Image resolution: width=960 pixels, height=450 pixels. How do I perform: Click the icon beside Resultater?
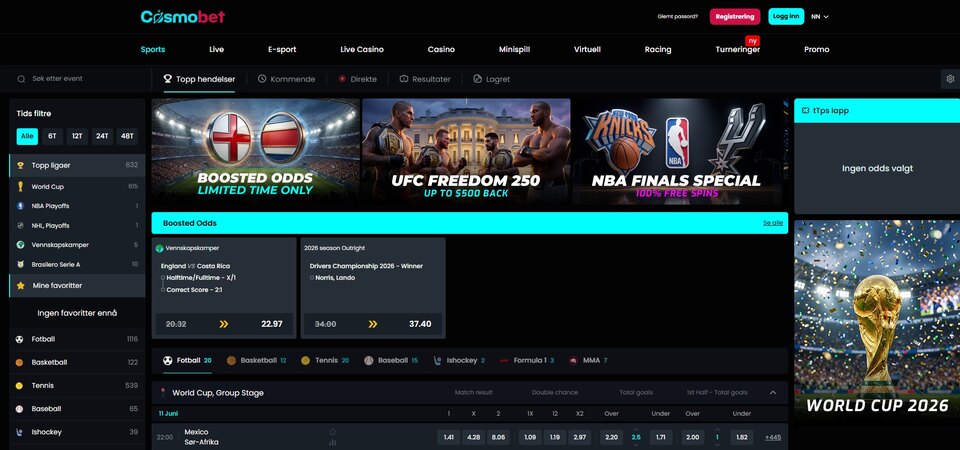(403, 79)
